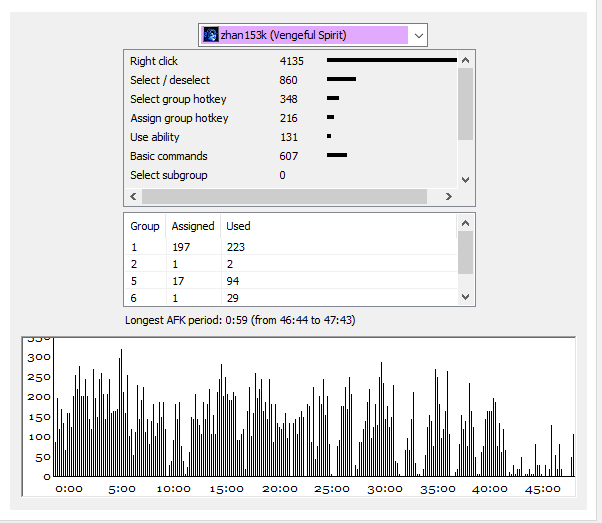Select the group 6 row
This screenshot has width=602, height=523.
[x=291, y=298]
